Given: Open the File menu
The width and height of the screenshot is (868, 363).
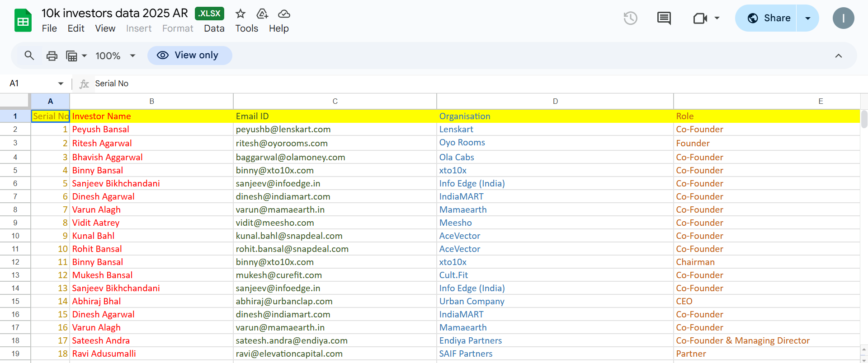Looking at the screenshot, I should 49,28.
